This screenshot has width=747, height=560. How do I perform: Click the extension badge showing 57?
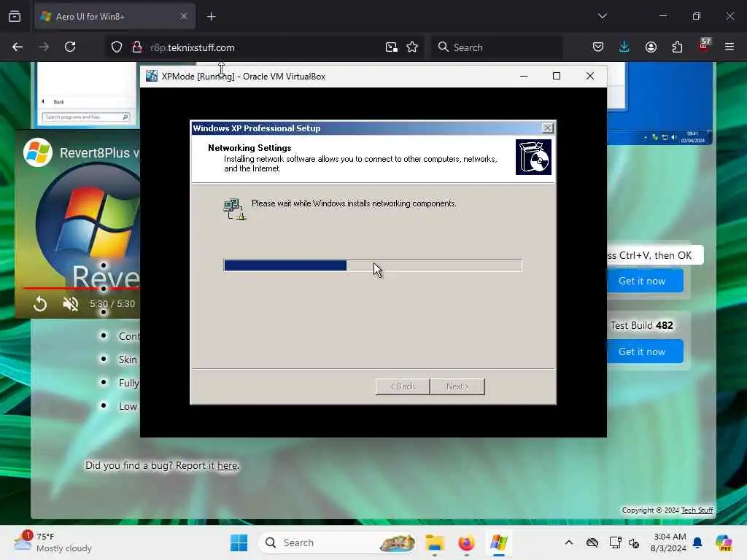pos(704,46)
